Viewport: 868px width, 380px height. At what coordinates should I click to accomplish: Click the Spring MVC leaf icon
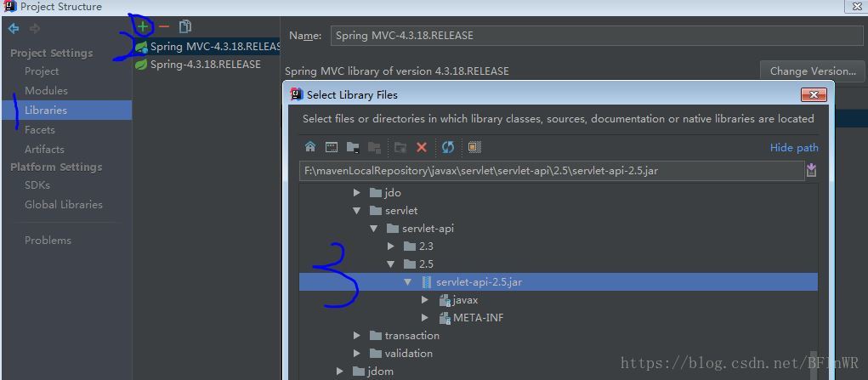pyautogui.click(x=142, y=47)
